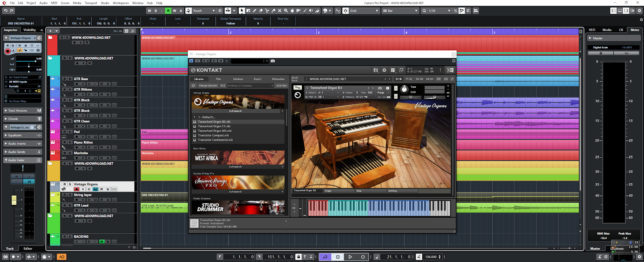This screenshot has width=644, height=262.
Task: Click the search icon in track list header
Action: click(132, 31)
